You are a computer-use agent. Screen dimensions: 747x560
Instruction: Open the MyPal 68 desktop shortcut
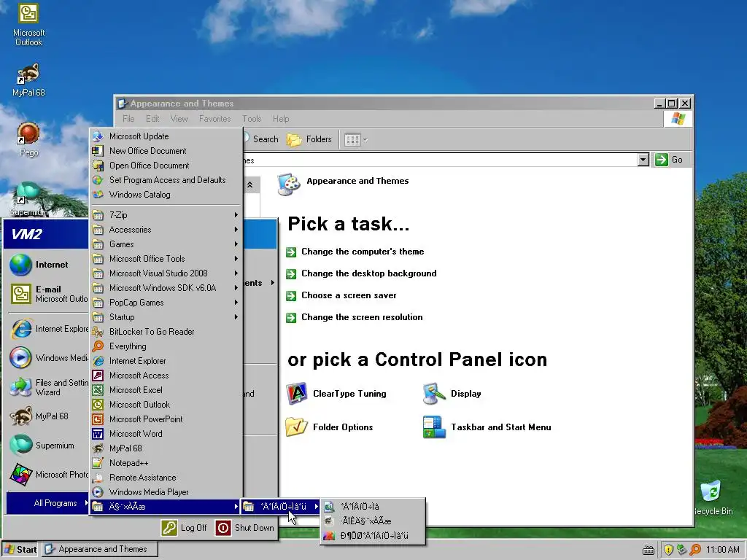click(x=28, y=80)
